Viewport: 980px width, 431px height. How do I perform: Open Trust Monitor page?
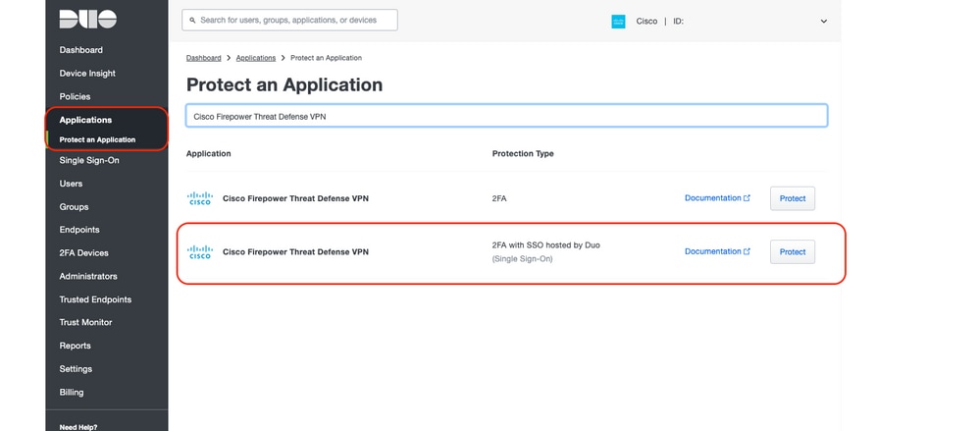tap(85, 322)
